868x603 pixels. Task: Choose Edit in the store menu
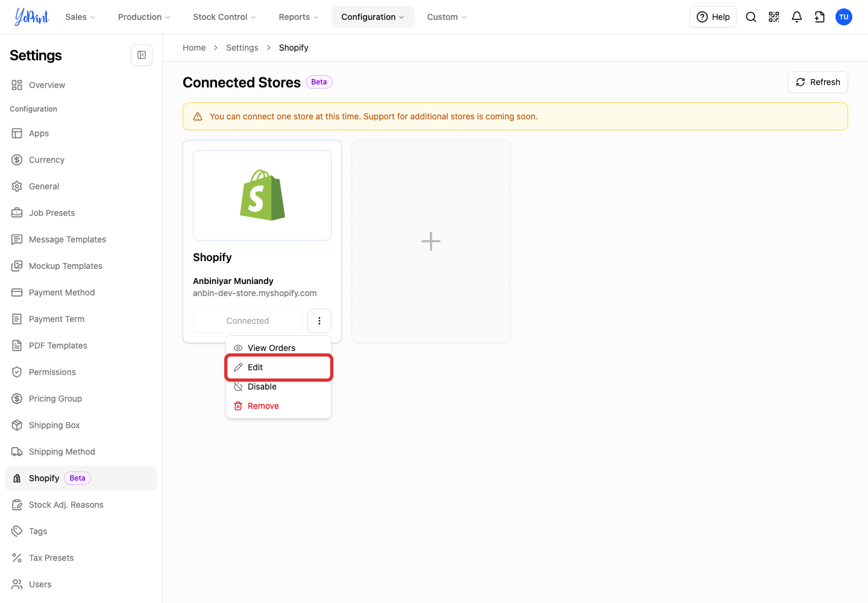coord(278,367)
